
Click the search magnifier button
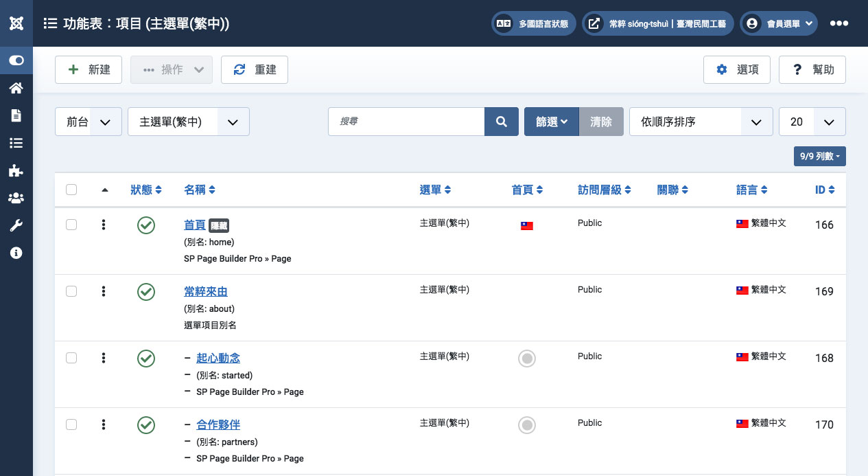(x=502, y=122)
